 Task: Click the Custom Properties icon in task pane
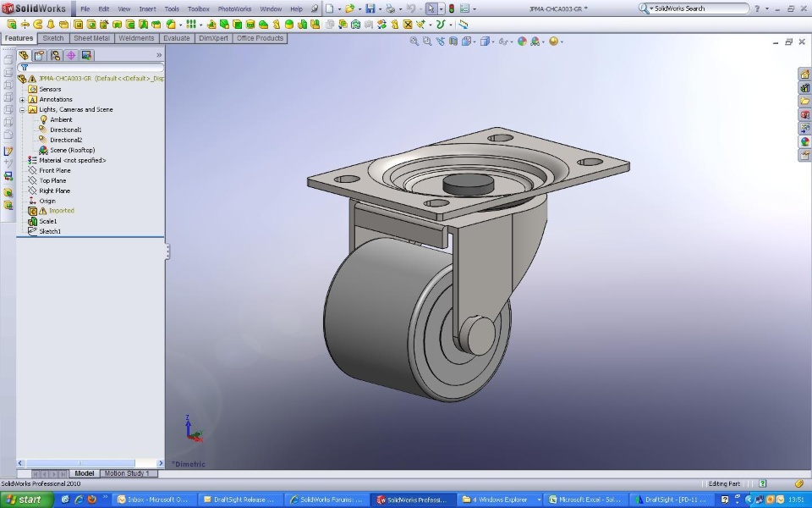coord(804,155)
